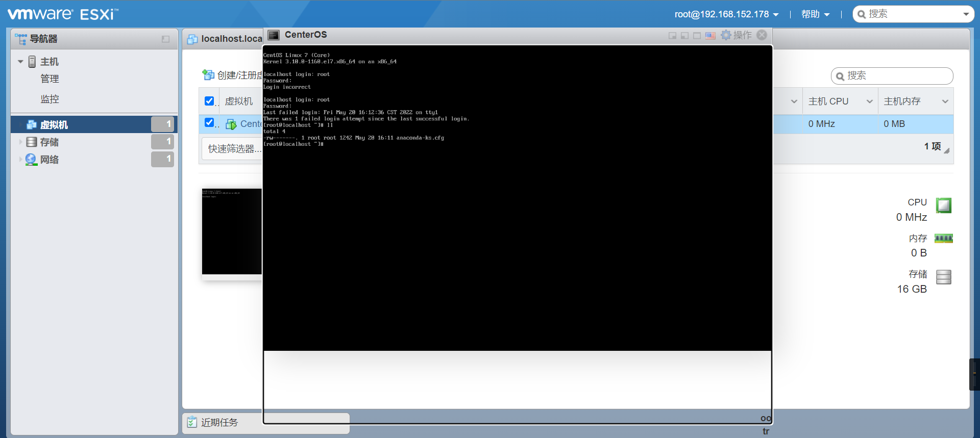
Task: Open the top search box dropdown arrow
Action: [966, 14]
